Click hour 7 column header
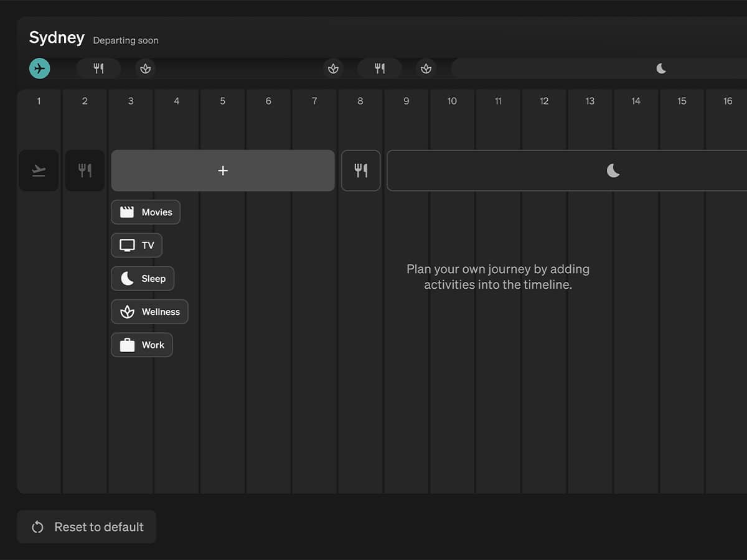The width and height of the screenshot is (747, 560). pos(314,101)
